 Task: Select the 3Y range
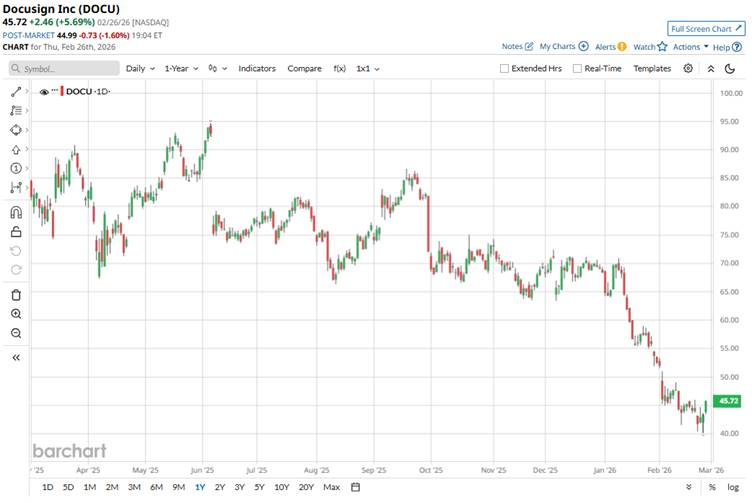pyautogui.click(x=239, y=487)
